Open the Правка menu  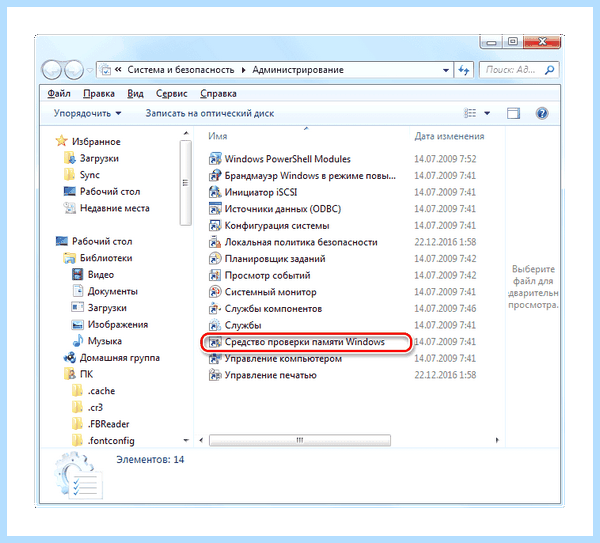click(99, 94)
